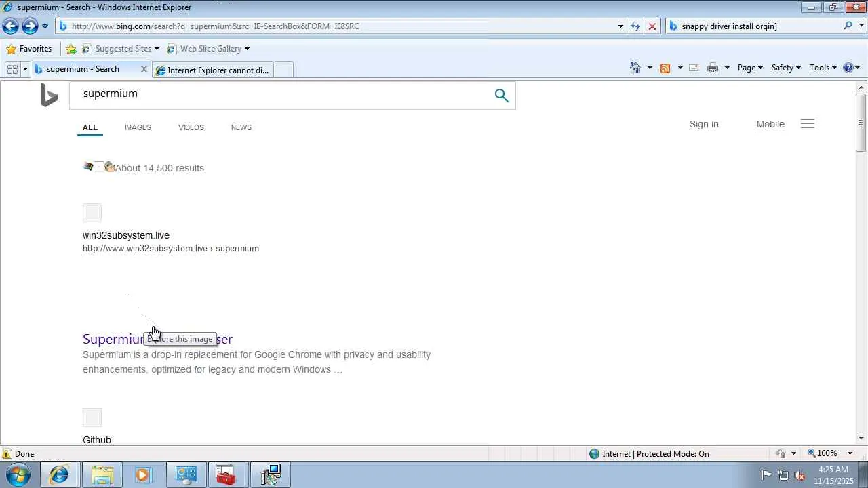Viewport: 868px width, 488px height.
Task: Click the win32subsystem.live site favicon placeholder
Action: point(92,213)
